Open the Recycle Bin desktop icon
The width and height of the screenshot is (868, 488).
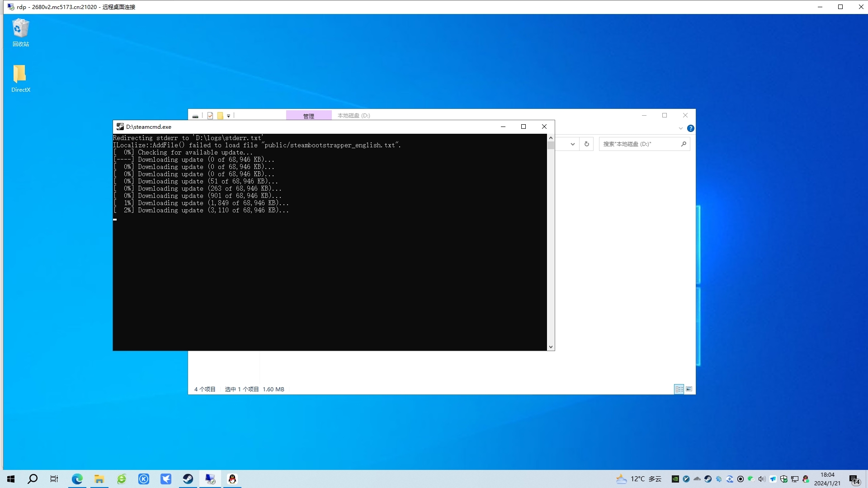click(x=20, y=29)
